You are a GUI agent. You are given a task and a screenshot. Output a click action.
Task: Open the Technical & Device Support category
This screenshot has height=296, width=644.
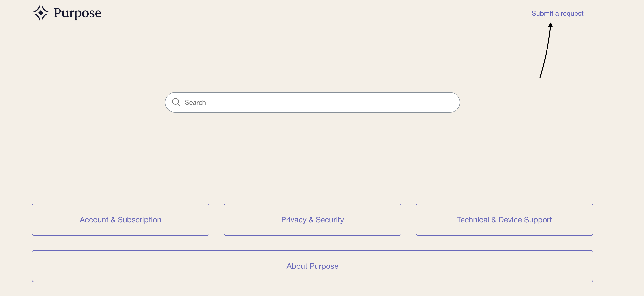coord(504,220)
